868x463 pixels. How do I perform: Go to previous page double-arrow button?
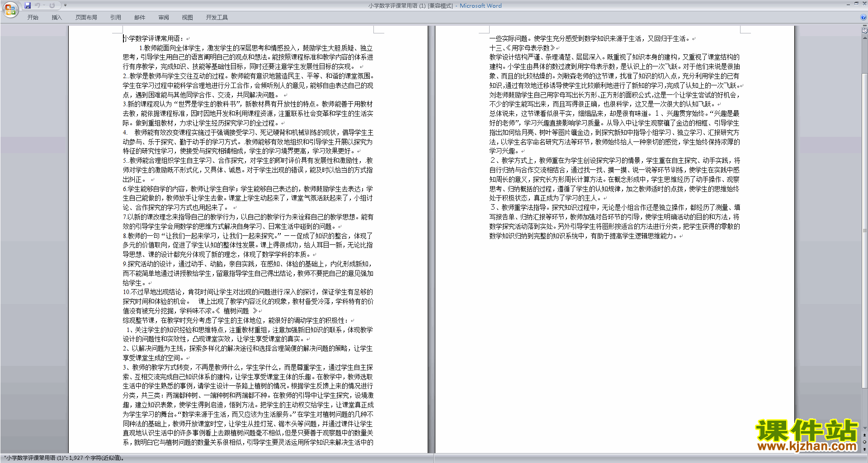coord(864,435)
